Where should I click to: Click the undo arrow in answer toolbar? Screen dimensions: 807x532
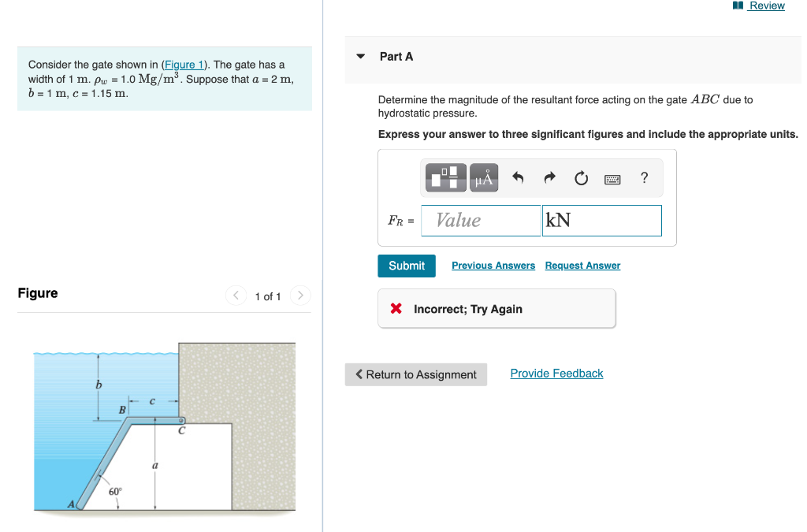516,177
